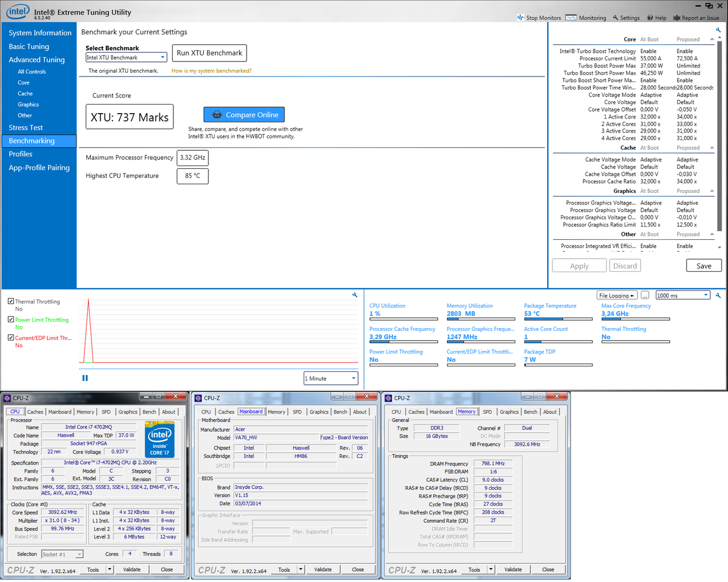728x582 pixels.
Task: Toggle Power Limit Throttling checkbox
Action: click(x=11, y=320)
